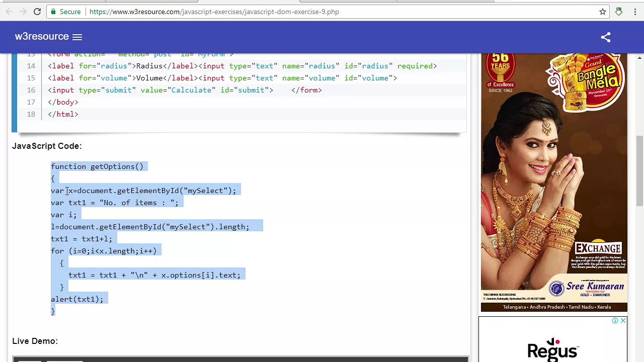644x362 pixels.
Task: Click the 'l=document.getElementById' code line
Action: point(150,227)
